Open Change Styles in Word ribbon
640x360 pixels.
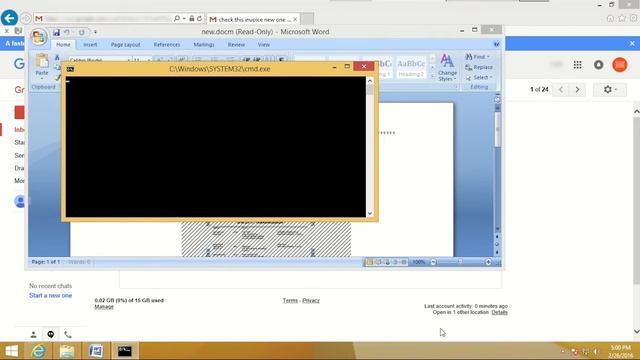(447, 67)
